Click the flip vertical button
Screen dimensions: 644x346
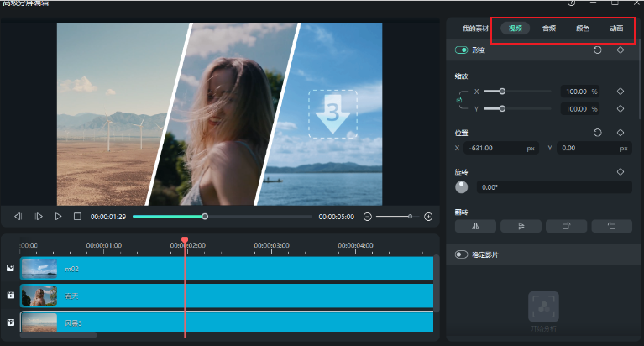coord(521,226)
